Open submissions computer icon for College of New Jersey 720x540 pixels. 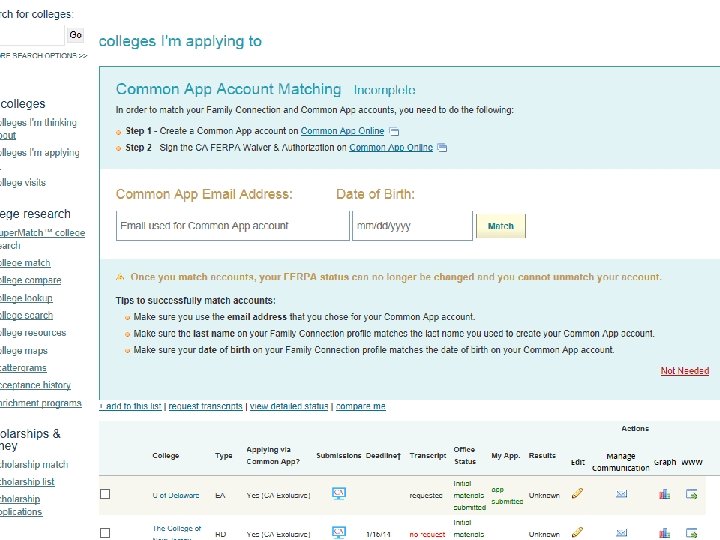pos(339,533)
